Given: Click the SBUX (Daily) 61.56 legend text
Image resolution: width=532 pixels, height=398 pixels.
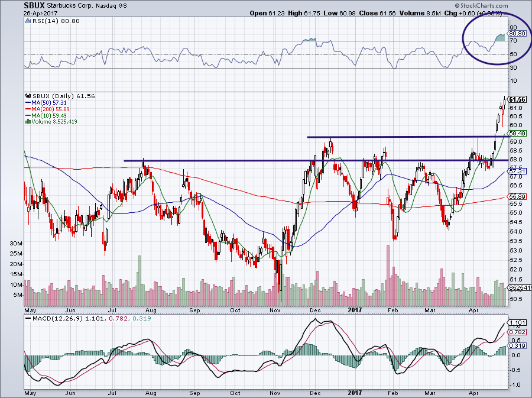Looking at the screenshot, I should 63,96.
